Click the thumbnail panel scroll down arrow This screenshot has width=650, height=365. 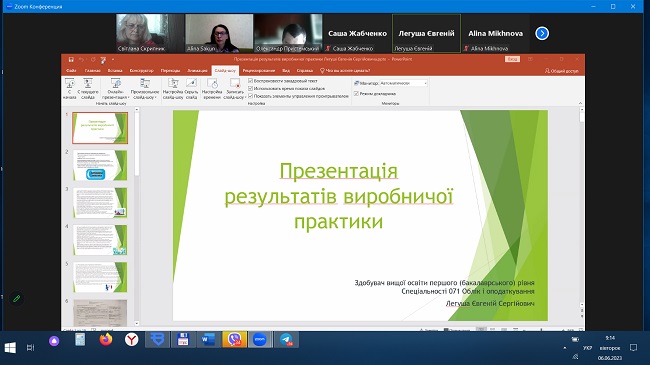click(137, 323)
